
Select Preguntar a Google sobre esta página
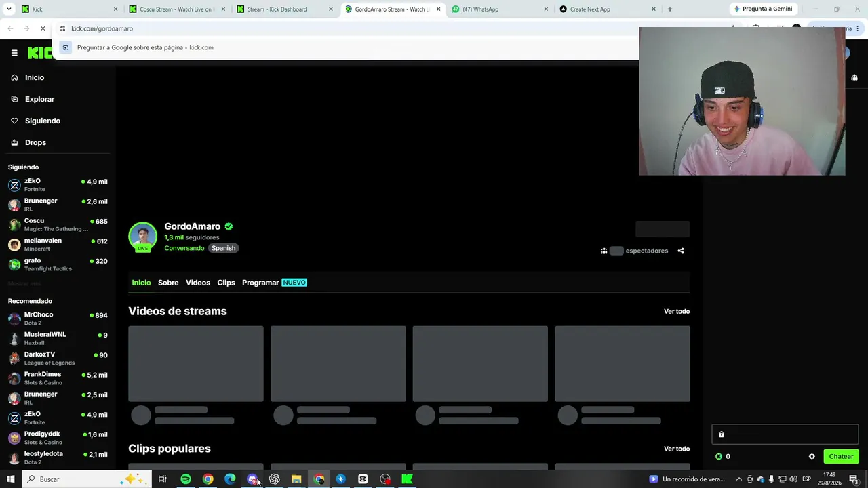[x=145, y=47]
